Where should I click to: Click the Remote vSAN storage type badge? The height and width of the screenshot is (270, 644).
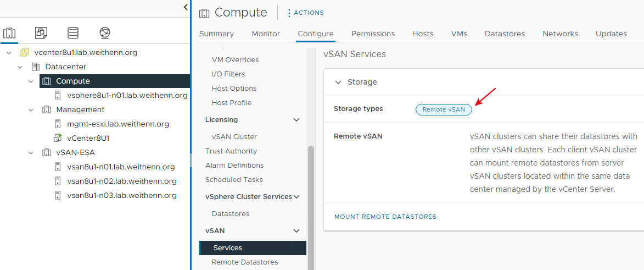444,109
